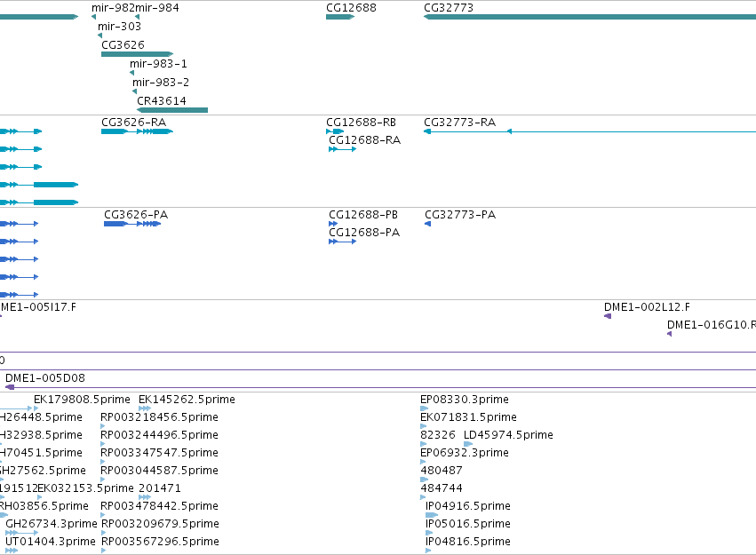Image resolution: width=756 pixels, height=555 pixels.
Task: Select the EK032153.5prime label
Action: tap(86, 488)
